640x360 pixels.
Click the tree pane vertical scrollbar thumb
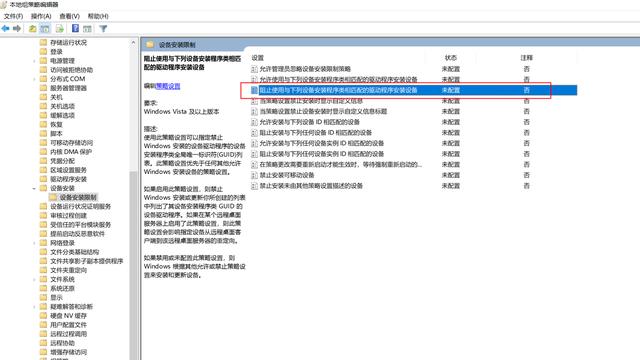[133, 265]
